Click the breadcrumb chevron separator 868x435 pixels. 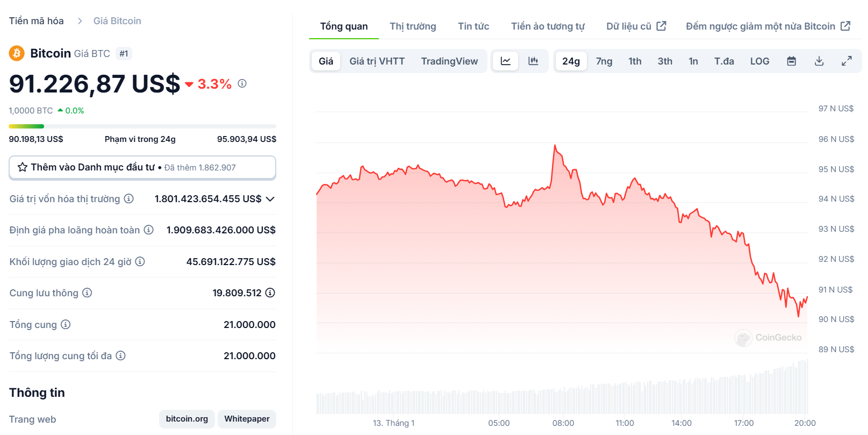pos(80,21)
